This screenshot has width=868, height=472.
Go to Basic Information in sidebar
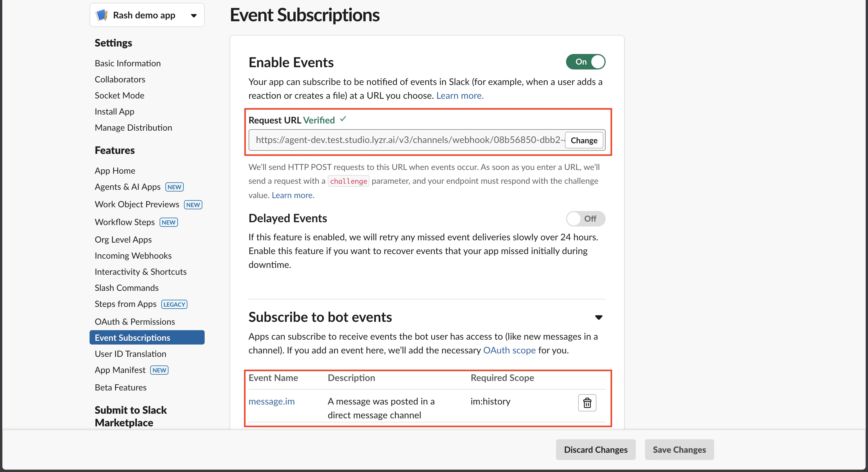tap(127, 63)
